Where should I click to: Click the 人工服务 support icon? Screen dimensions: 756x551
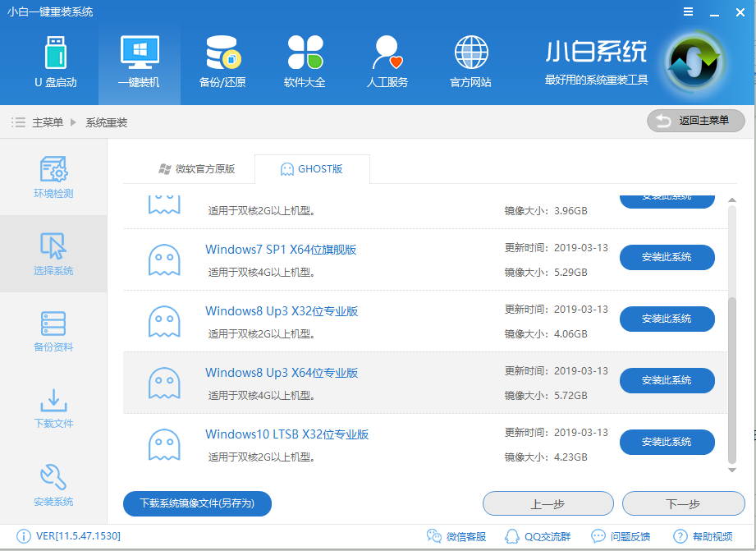click(387, 62)
